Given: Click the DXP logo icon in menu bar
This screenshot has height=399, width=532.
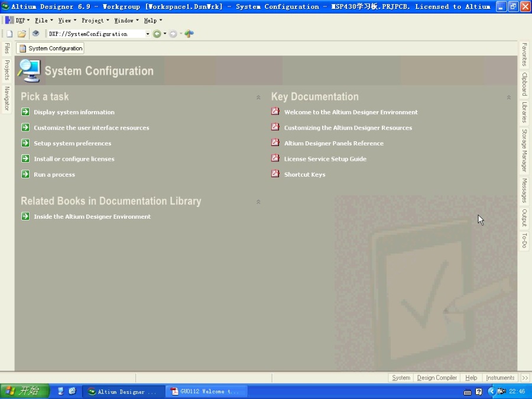Looking at the screenshot, I should (x=9, y=20).
